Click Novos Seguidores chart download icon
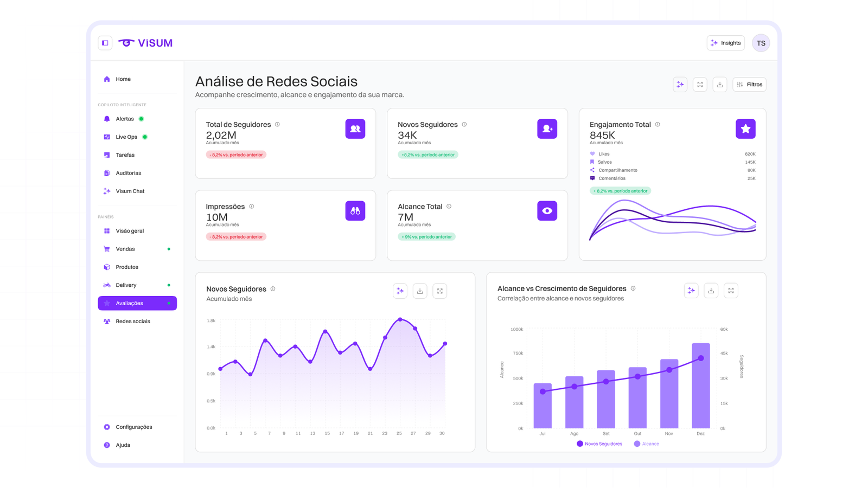868x488 pixels. (420, 291)
